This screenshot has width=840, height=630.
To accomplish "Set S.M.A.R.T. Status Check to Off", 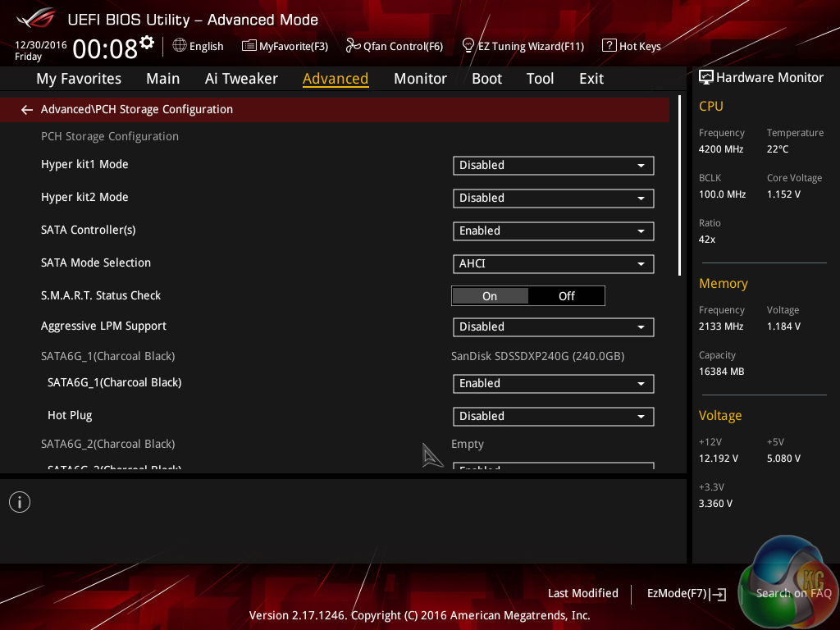I will click(566, 296).
